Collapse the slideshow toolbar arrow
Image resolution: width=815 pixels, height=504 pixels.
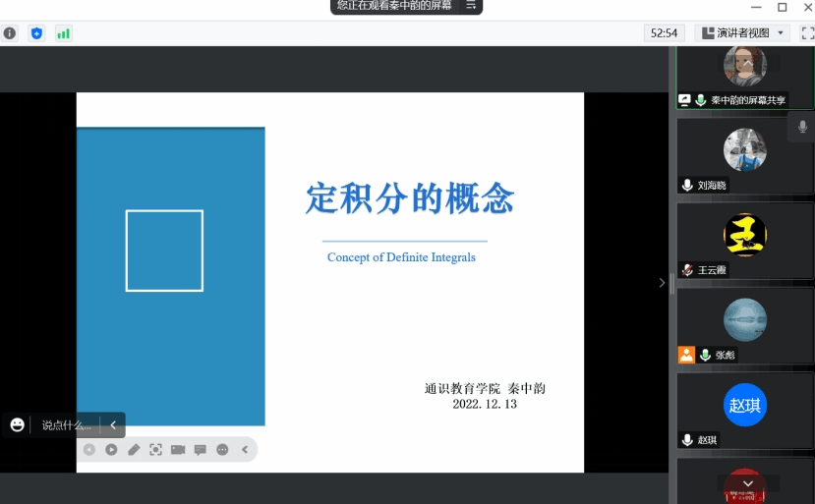245,449
